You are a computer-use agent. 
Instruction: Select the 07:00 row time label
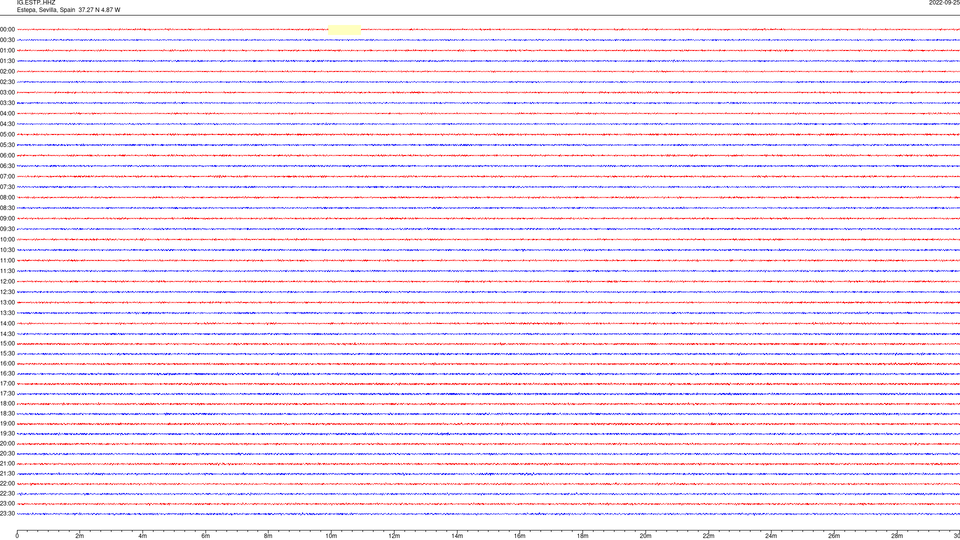(x=7, y=177)
